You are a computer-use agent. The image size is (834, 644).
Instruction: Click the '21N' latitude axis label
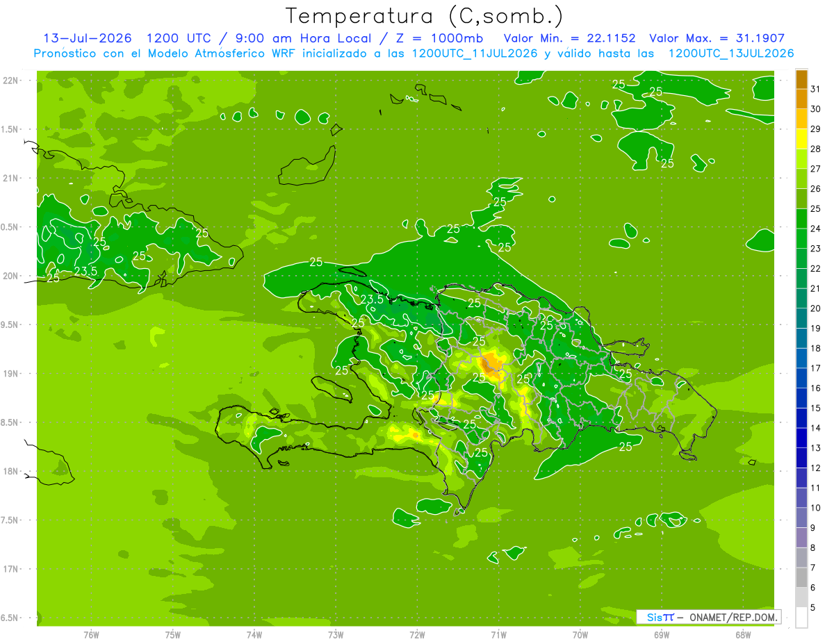click(11, 179)
